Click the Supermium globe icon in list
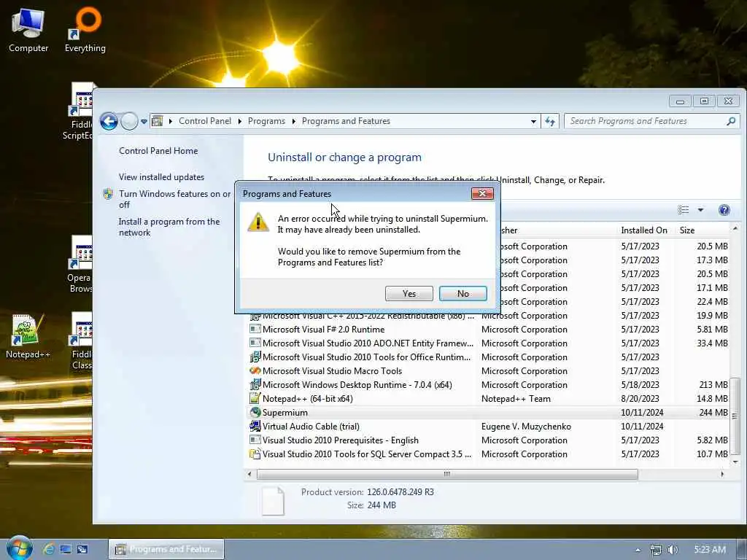Screen dimensions: 747x560 [255, 412]
